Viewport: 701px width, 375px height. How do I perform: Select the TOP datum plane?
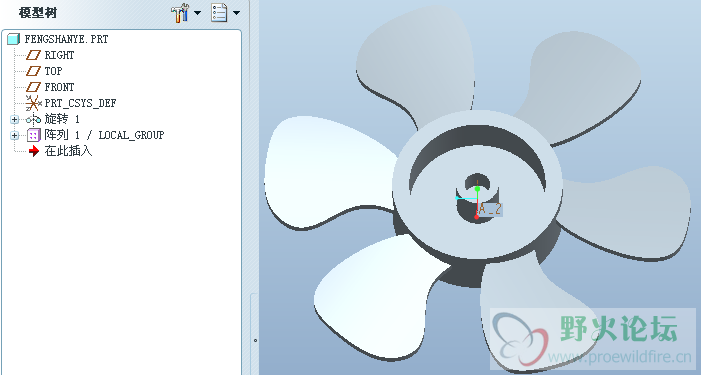click(53, 71)
